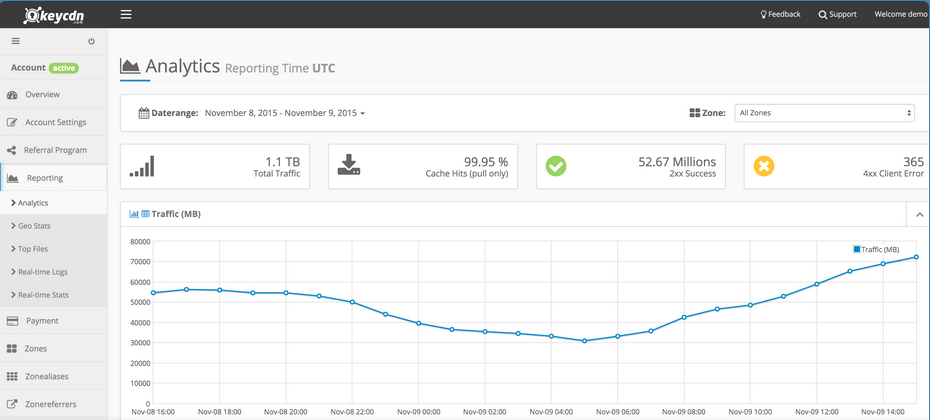930x420 pixels.
Task: Toggle the main menu hamburger in top bar
Action: point(126,15)
